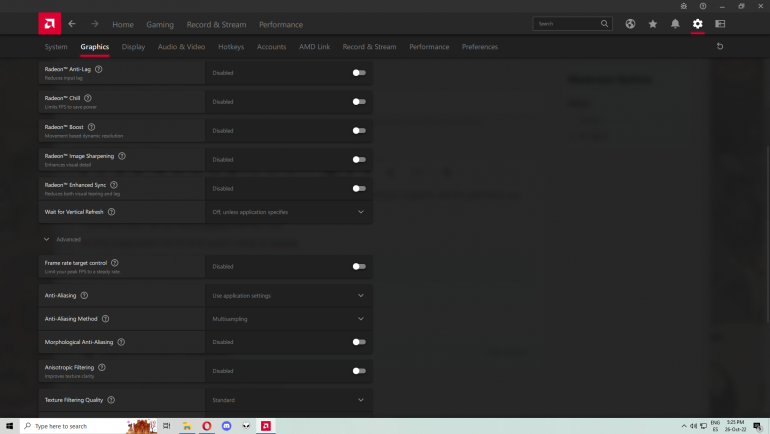Show help for Morphological Anti-Aliasing

(121, 342)
